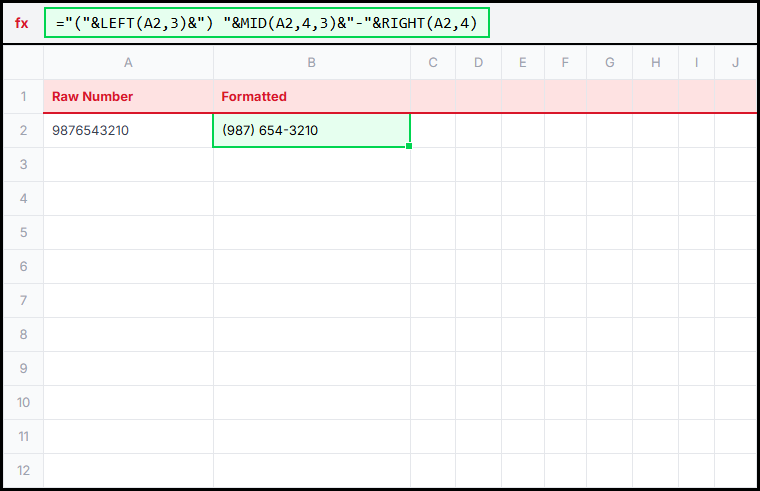Screen dimensions: 760x491
Task: Select column D header
Action: pyautogui.click(x=478, y=63)
